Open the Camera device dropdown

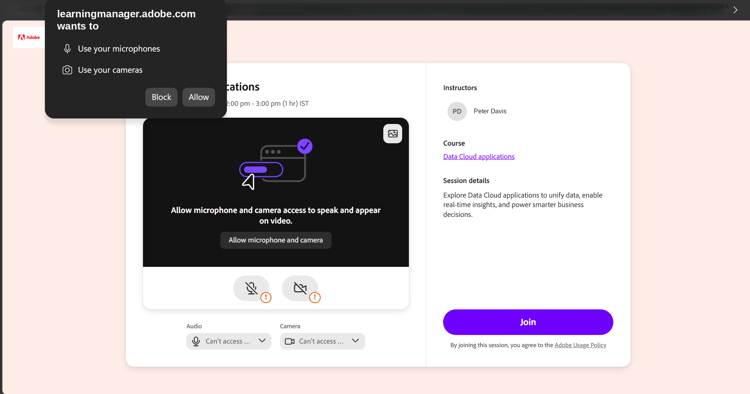point(322,341)
